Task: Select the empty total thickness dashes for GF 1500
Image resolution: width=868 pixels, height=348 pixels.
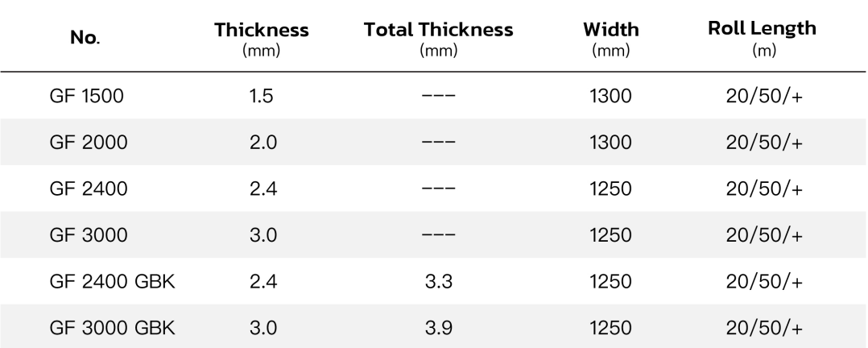Action: pyautogui.click(x=438, y=97)
